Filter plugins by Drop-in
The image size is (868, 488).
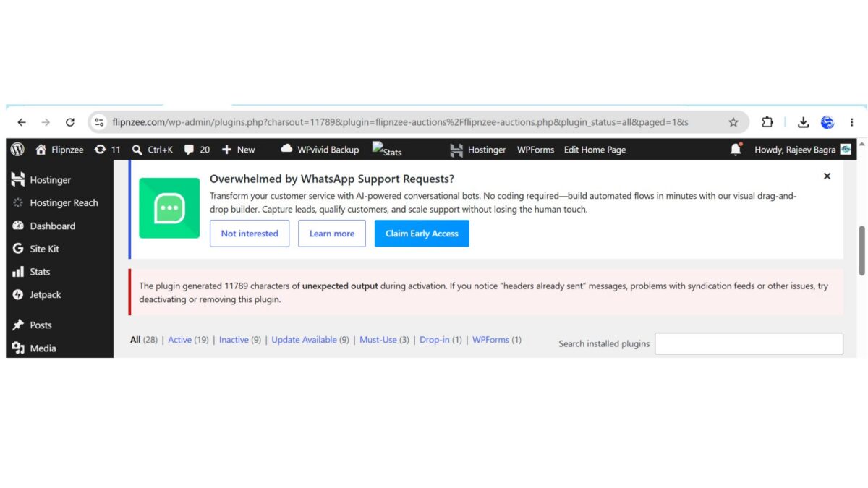435,340
